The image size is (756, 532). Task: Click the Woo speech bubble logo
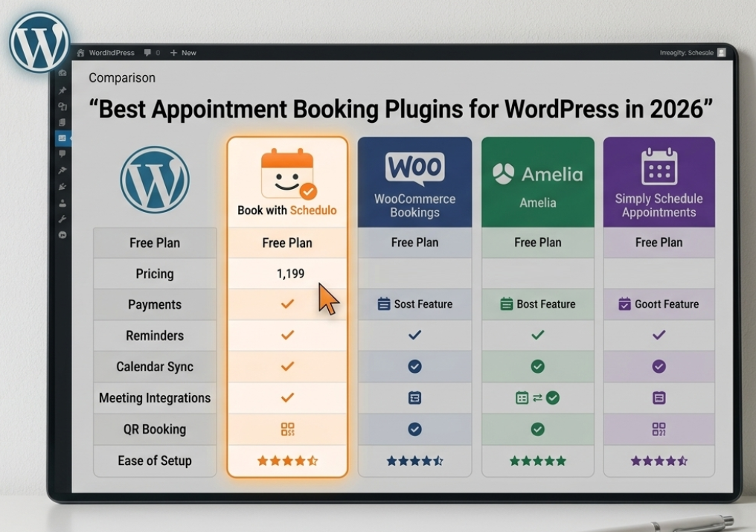coord(414,169)
